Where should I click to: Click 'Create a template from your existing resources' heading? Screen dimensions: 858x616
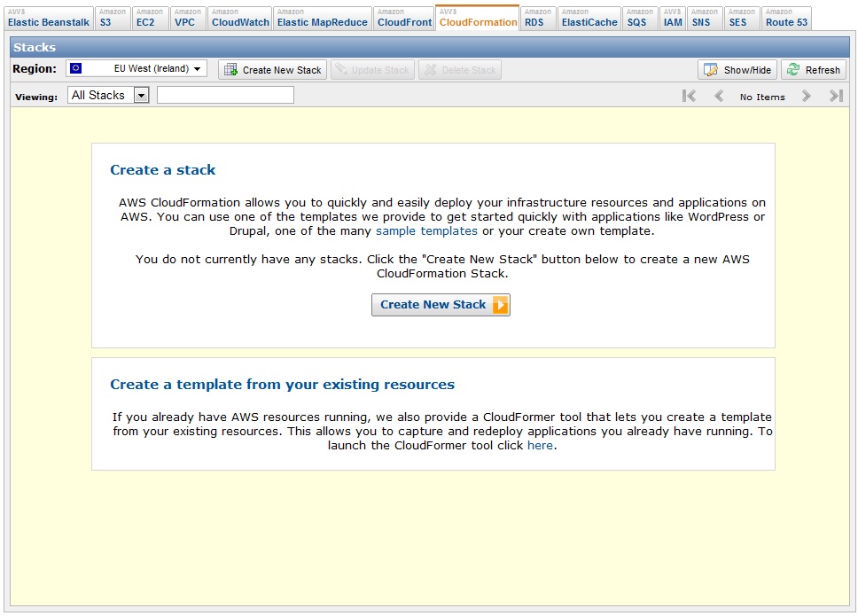(283, 385)
